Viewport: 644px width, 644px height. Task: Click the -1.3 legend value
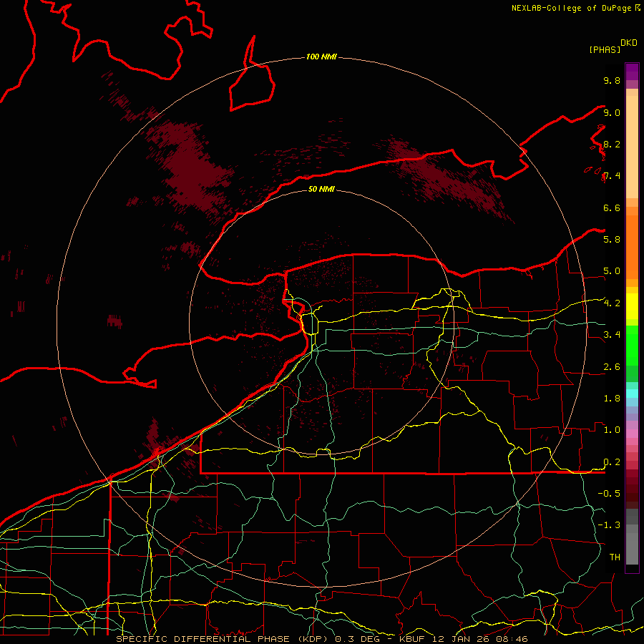pyautogui.click(x=609, y=525)
